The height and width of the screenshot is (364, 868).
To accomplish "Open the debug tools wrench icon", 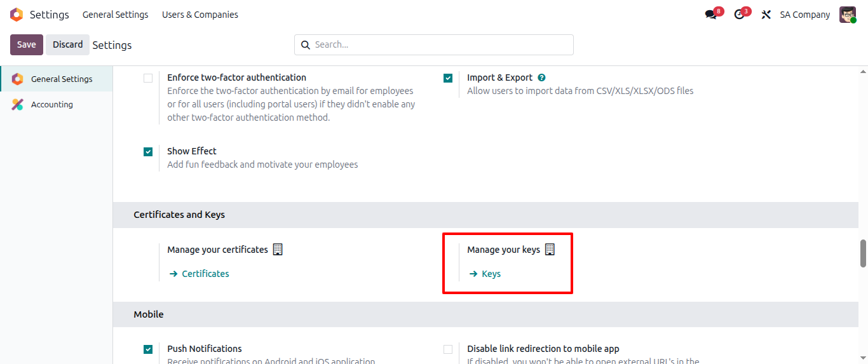I will coord(766,15).
